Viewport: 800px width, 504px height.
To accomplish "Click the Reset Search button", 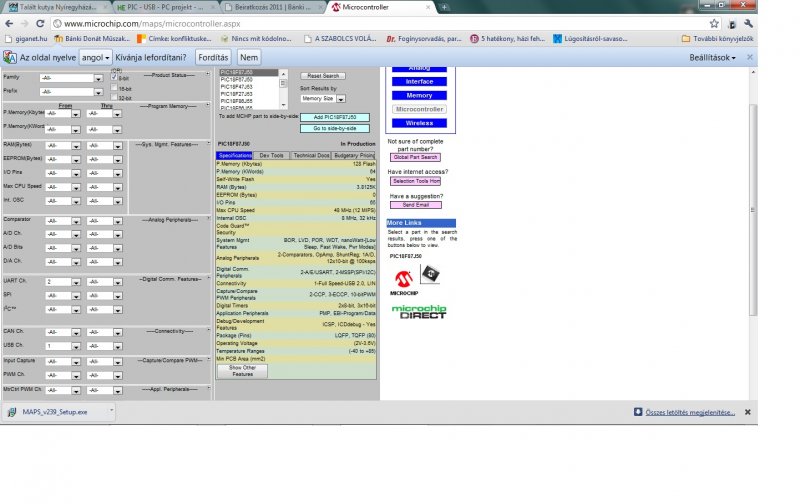I will [x=323, y=75].
